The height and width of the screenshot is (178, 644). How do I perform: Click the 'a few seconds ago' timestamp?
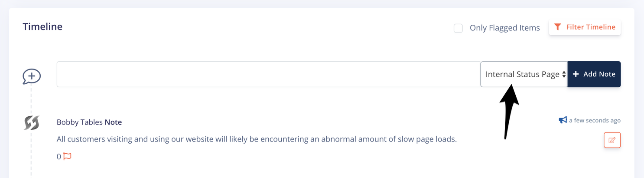pos(595,120)
